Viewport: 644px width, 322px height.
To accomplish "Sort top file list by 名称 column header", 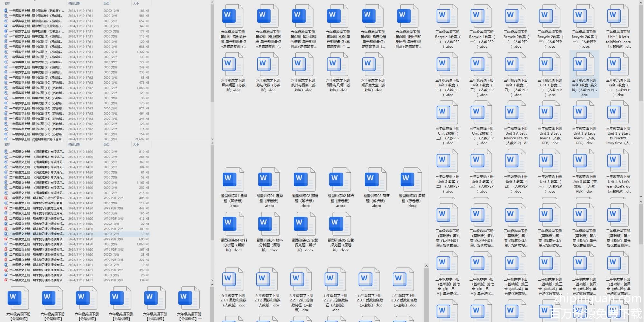I will point(7,3).
